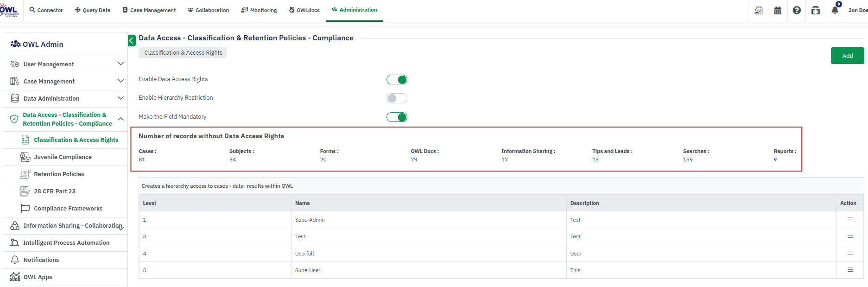Open the notifications bell icon
Image resolution: width=868 pixels, height=287 pixels.
tap(835, 10)
